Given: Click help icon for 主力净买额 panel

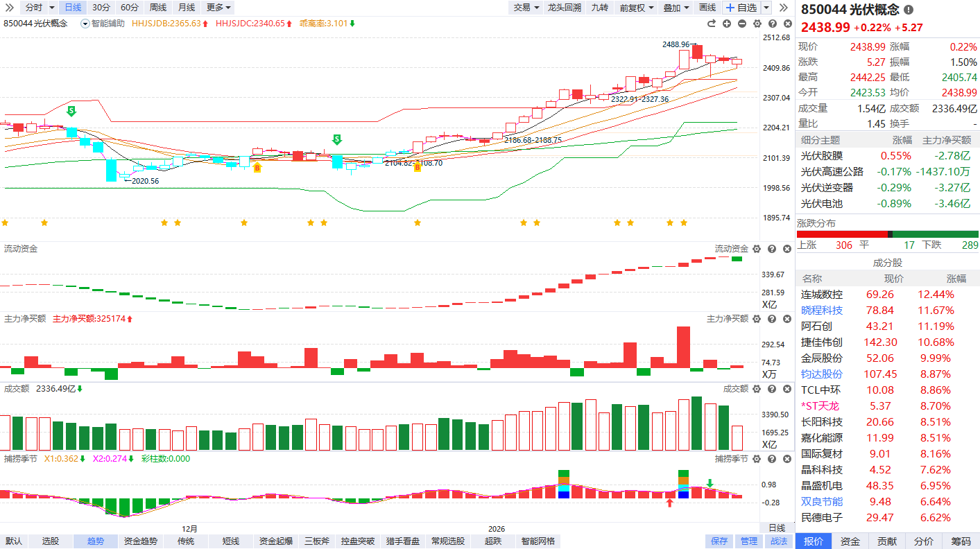Looking at the screenshot, I should 772,319.
